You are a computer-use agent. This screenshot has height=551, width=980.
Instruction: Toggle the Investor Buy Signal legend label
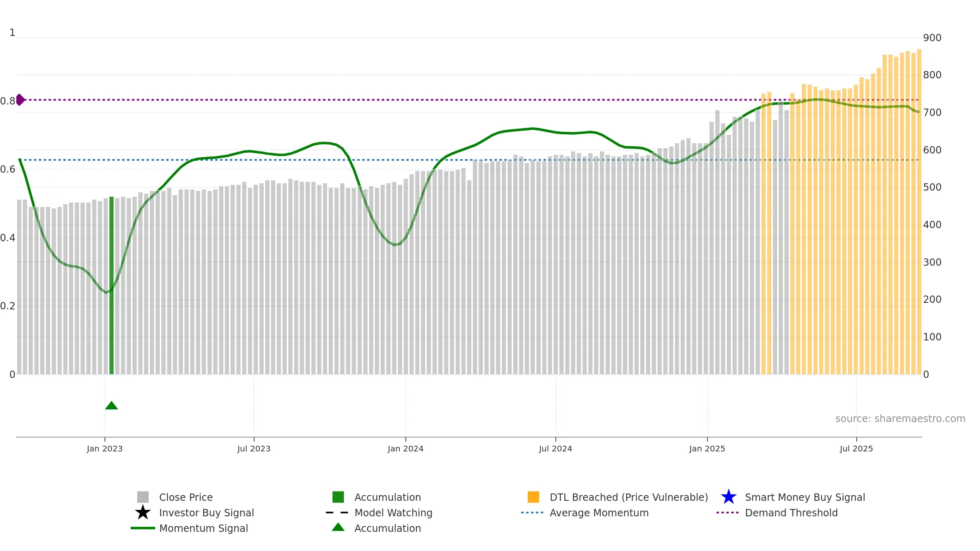(x=207, y=513)
